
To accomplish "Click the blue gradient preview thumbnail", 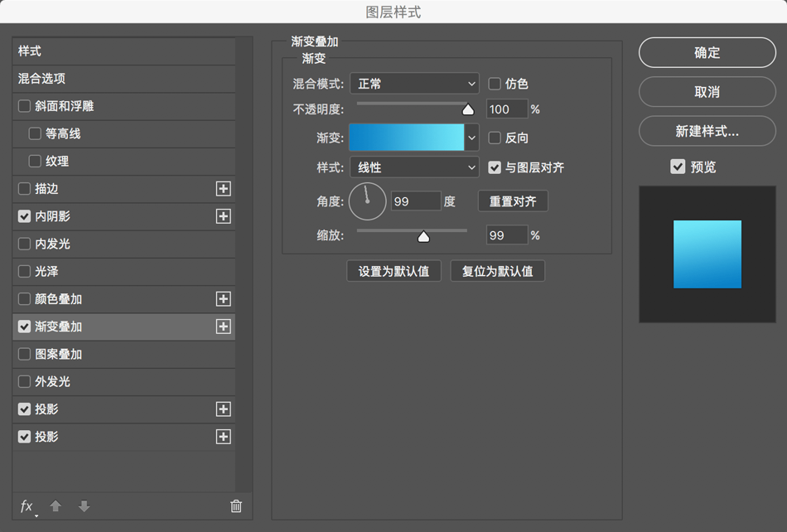I will point(707,254).
